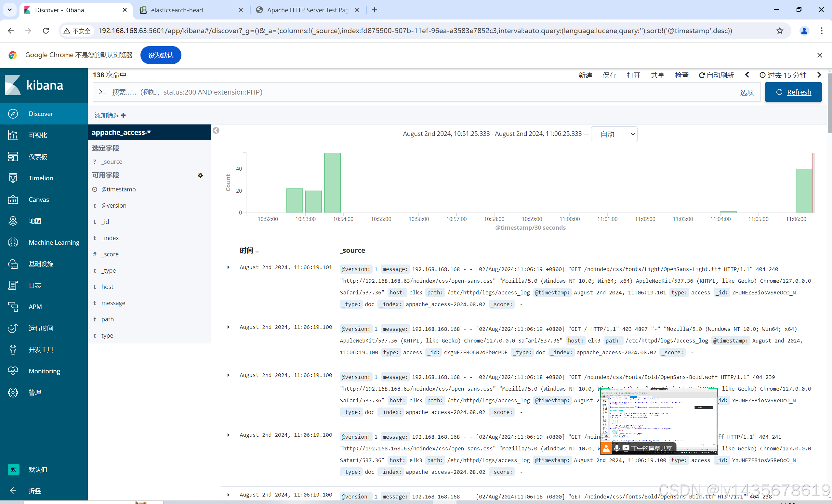Open Canvas from the sidebar
Viewport: 832px width, 504px height.
13,200
